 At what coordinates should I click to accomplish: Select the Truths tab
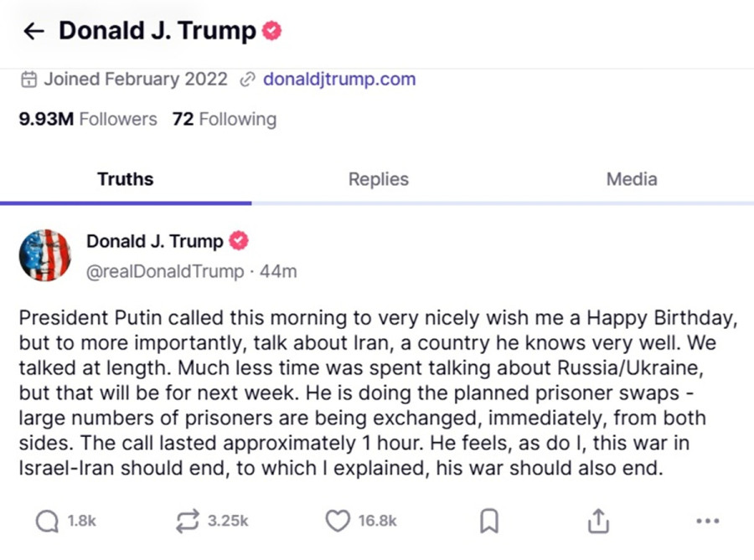coord(126,178)
